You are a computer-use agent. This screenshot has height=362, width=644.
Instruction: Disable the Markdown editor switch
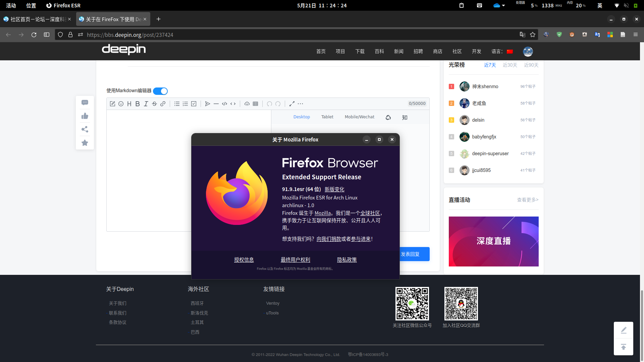click(x=160, y=91)
